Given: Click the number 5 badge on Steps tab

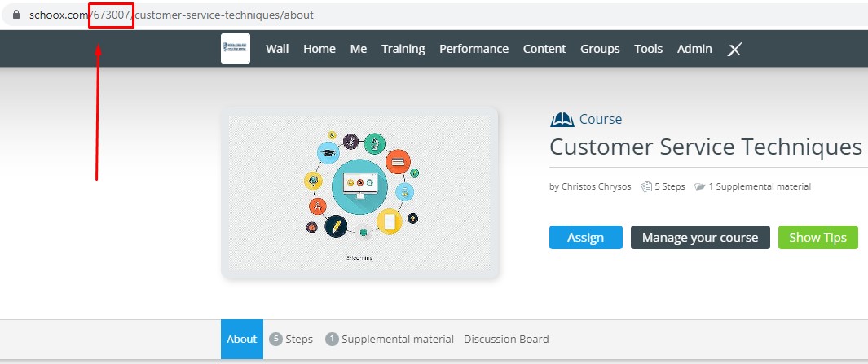Looking at the screenshot, I should [x=275, y=339].
